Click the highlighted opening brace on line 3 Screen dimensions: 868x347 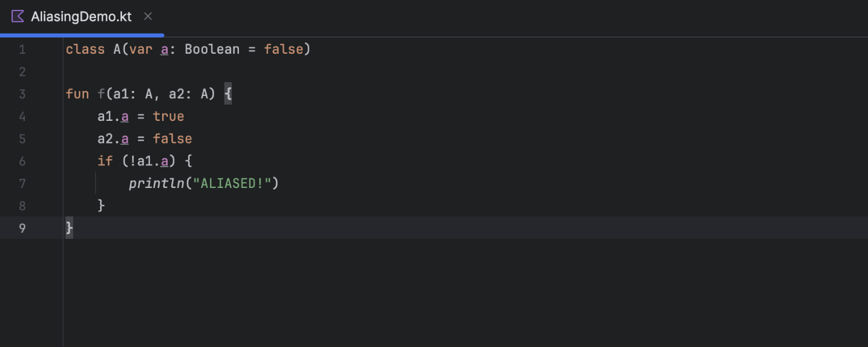tap(228, 94)
